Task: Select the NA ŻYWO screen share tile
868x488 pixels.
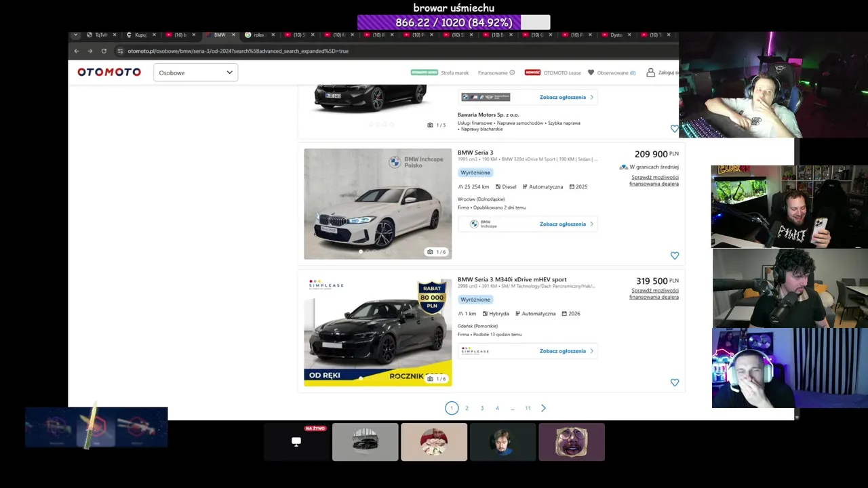Action: point(296,442)
